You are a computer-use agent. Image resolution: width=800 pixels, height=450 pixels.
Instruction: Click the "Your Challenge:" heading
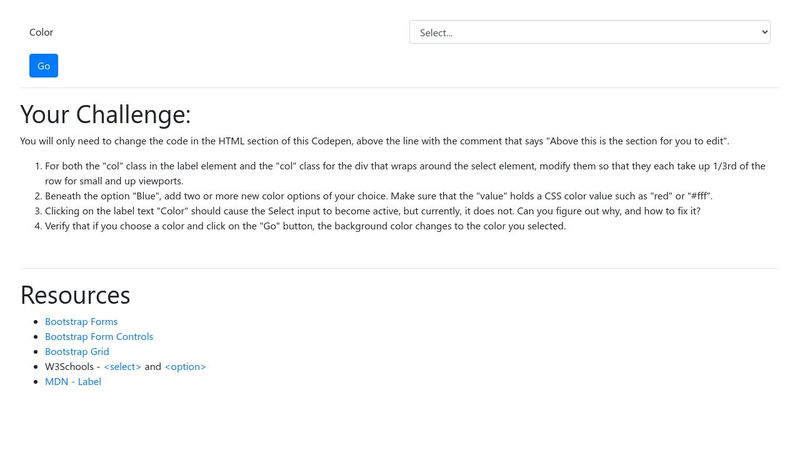point(105,113)
